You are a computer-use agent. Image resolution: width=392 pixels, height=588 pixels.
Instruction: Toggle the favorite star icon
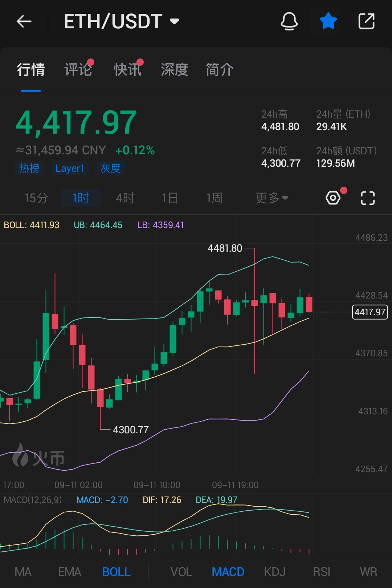tap(328, 21)
